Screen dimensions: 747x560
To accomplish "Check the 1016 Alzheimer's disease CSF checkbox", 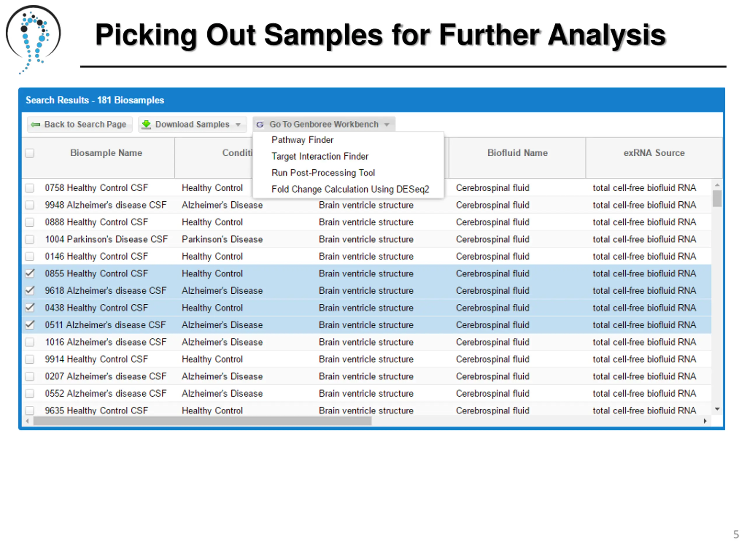I will 30,342.
